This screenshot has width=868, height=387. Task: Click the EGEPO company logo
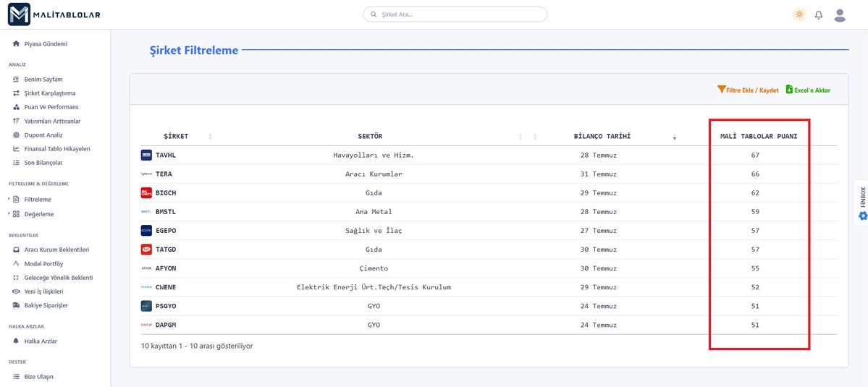point(146,231)
